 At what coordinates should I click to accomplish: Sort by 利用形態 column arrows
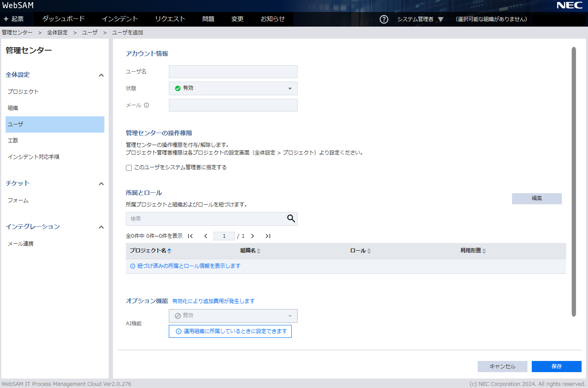coord(484,251)
